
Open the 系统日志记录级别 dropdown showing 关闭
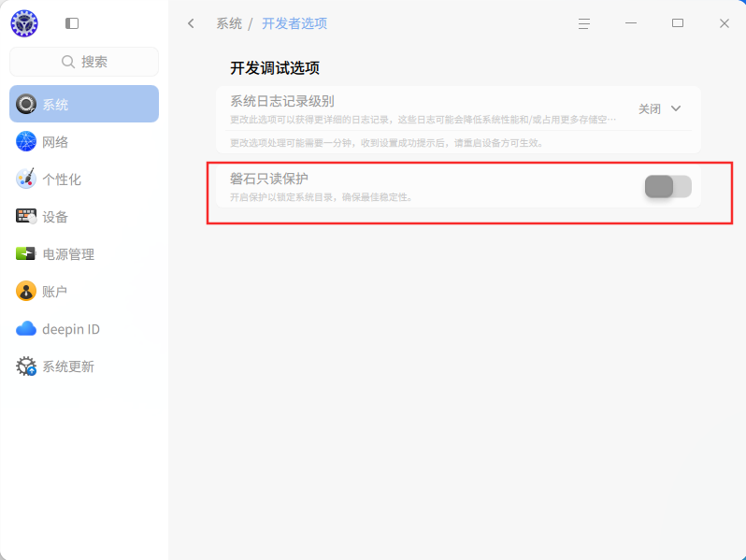tap(659, 109)
